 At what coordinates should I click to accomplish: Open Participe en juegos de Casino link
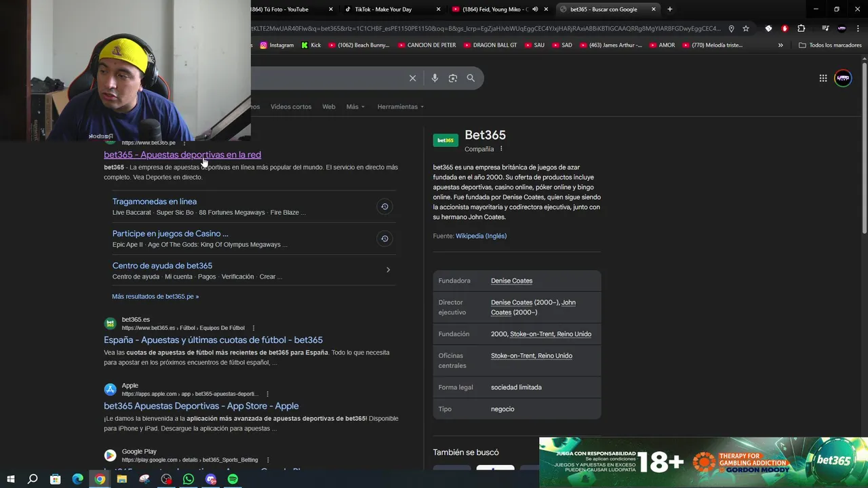click(x=170, y=233)
